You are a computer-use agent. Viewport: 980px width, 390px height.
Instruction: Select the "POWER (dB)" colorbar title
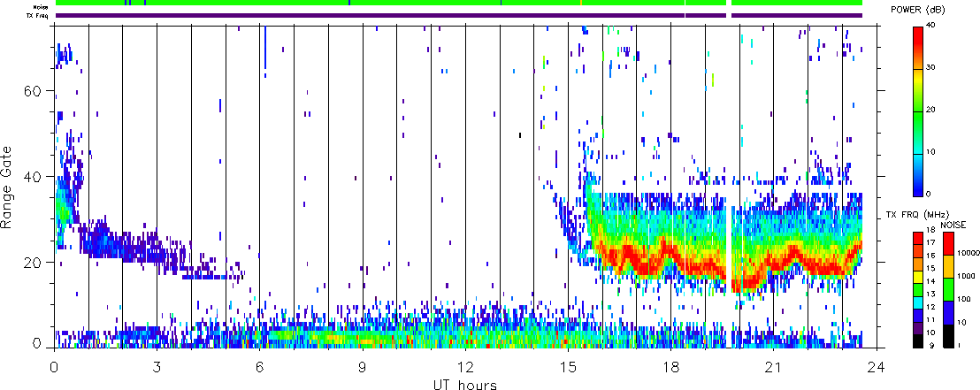coord(918,10)
